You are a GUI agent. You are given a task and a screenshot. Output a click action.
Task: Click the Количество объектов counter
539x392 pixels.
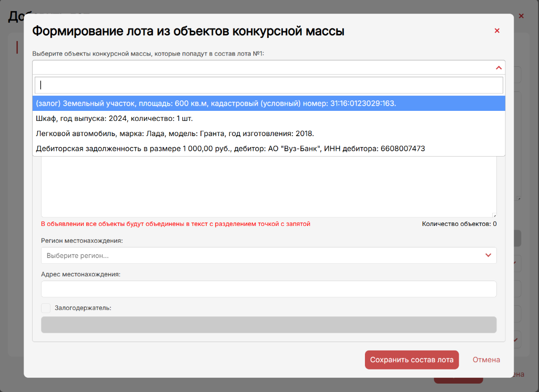459,224
